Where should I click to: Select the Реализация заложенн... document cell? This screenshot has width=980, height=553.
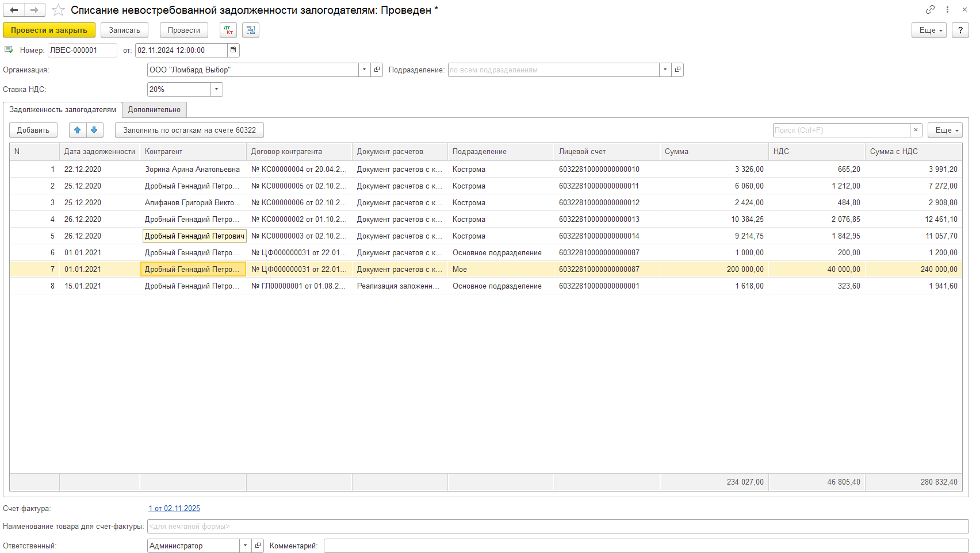click(400, 286)
